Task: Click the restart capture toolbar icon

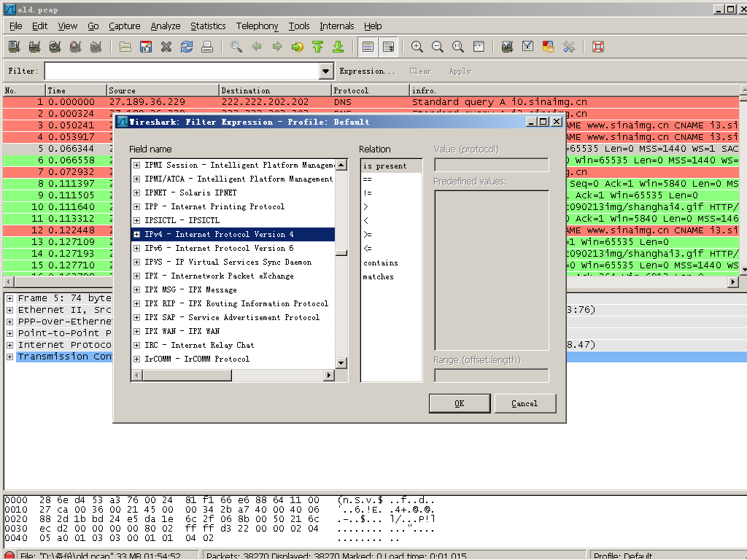Action: pos(96,47)
